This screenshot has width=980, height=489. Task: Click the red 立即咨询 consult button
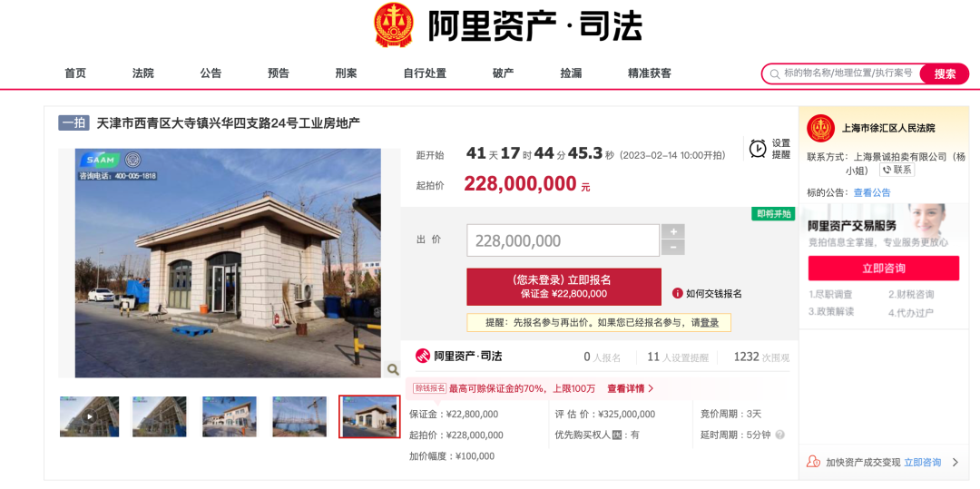click(884, 268)
